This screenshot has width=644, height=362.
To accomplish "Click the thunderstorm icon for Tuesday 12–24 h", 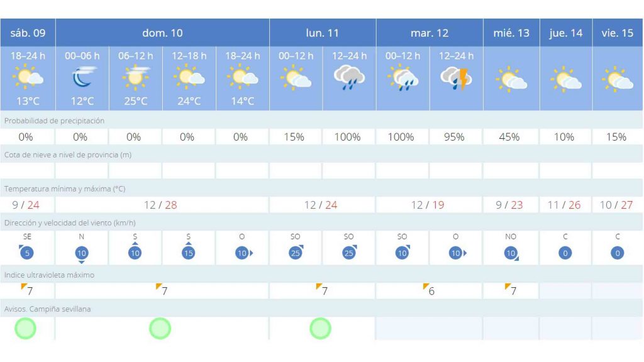I will click(x=456, y=79).
